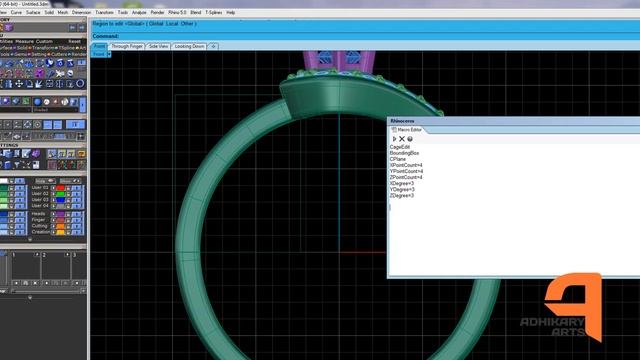Image resolution: width=640 pixels, height=360 pixels.
Task: Choose the Other option in command line
Action: [x=187, y=24]
